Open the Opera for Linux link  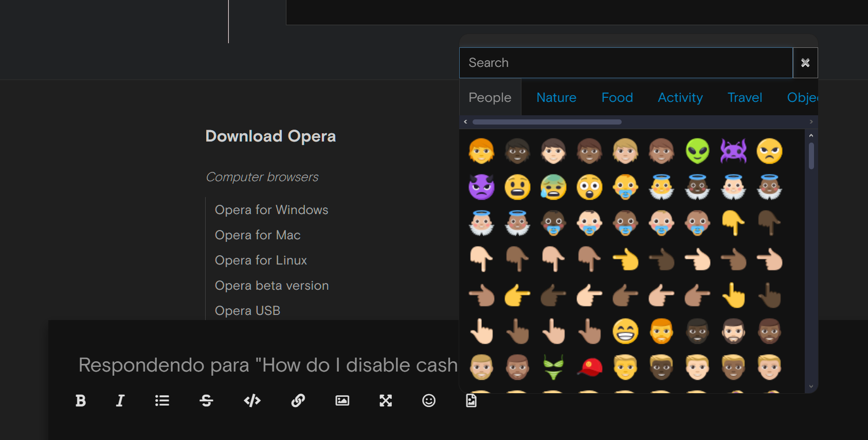click(x=261, y=260)
